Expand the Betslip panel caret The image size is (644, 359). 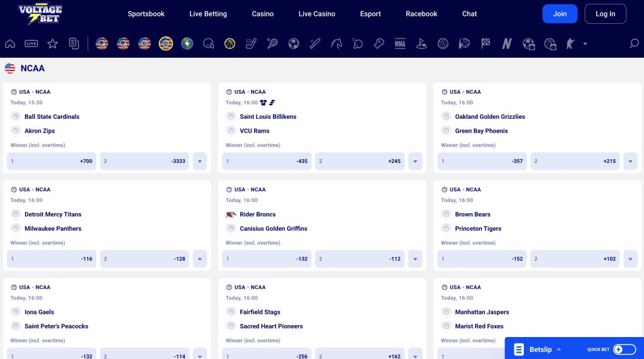559,350
